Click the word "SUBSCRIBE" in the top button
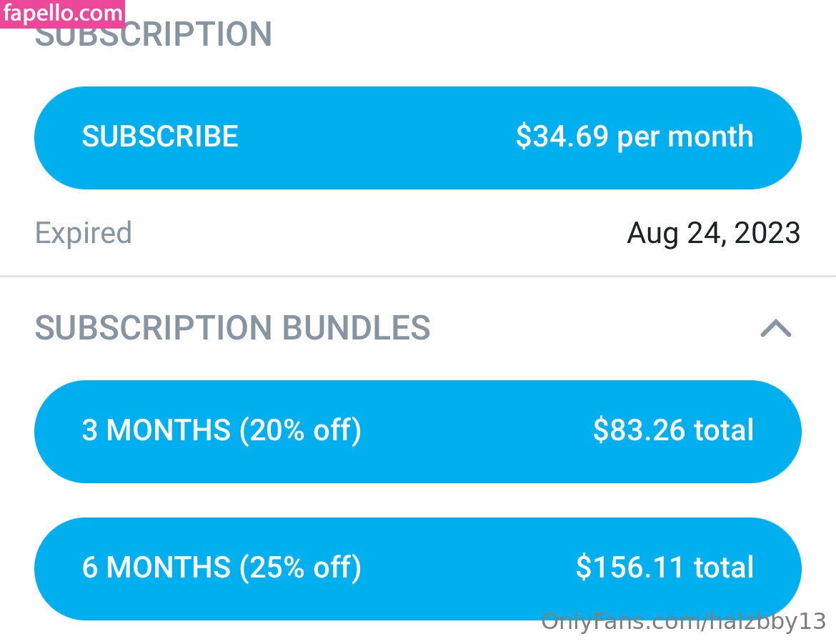836x644 pixels. point(160,137)
